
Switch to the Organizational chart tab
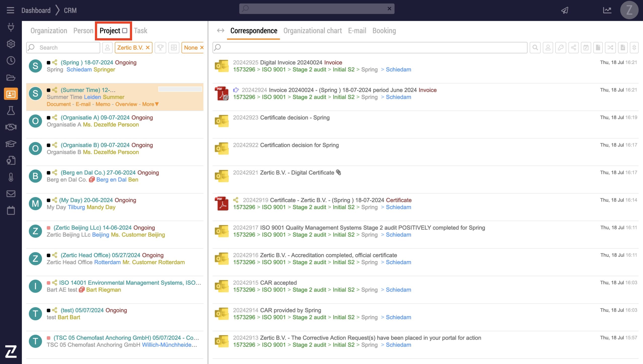[x=312, y=31]
